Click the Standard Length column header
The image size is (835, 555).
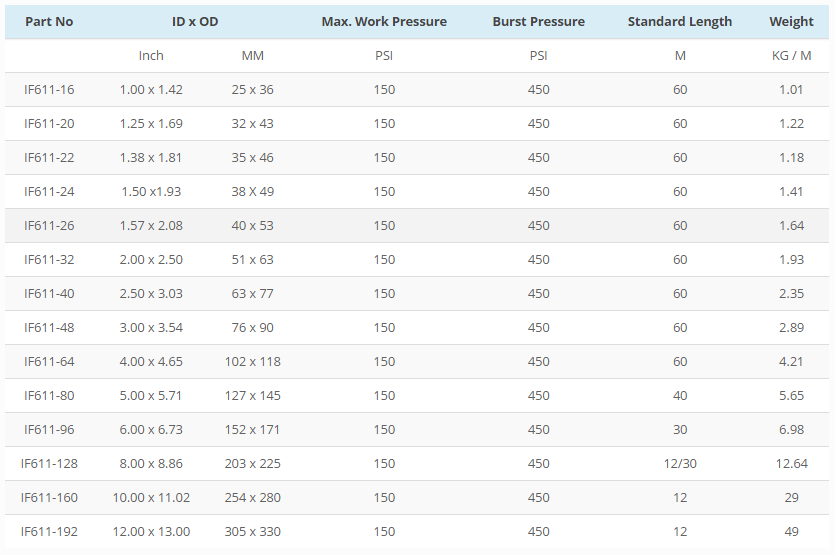(x=680, y=21)
